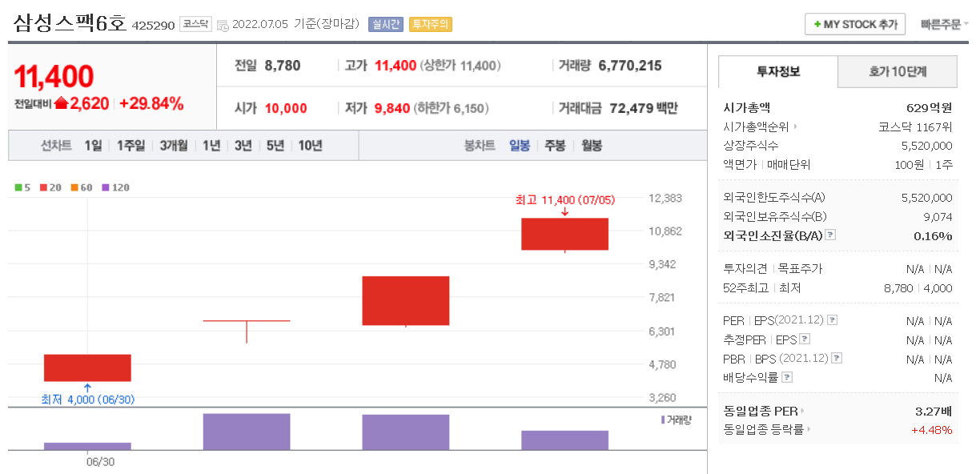Select the 5년 line chart period
Screen dimensions: 980x474
[x=275, y=145]
